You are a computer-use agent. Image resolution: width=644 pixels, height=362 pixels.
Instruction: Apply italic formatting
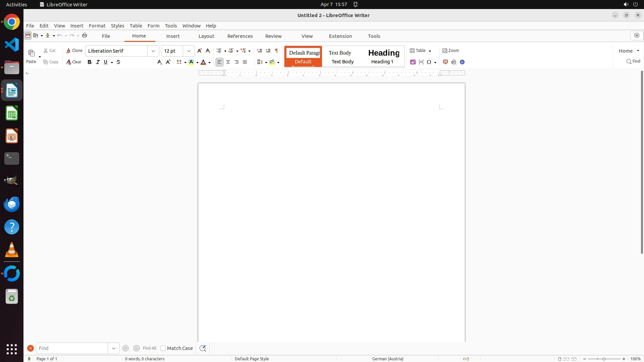pyautogui.click(x=98, y=62)
